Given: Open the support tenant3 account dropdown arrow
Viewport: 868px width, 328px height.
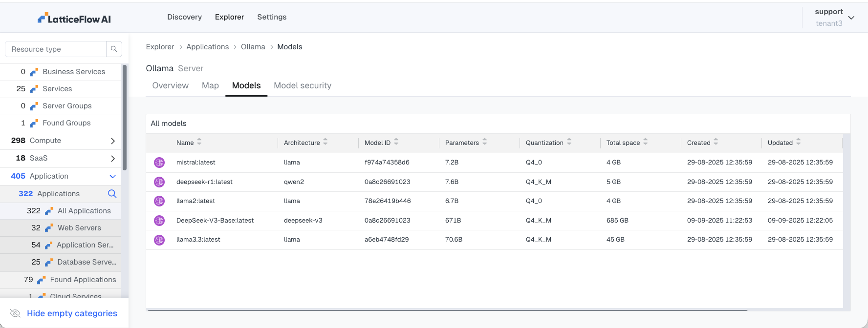Looking at the screenshot, I should click(x=851, y=18).
